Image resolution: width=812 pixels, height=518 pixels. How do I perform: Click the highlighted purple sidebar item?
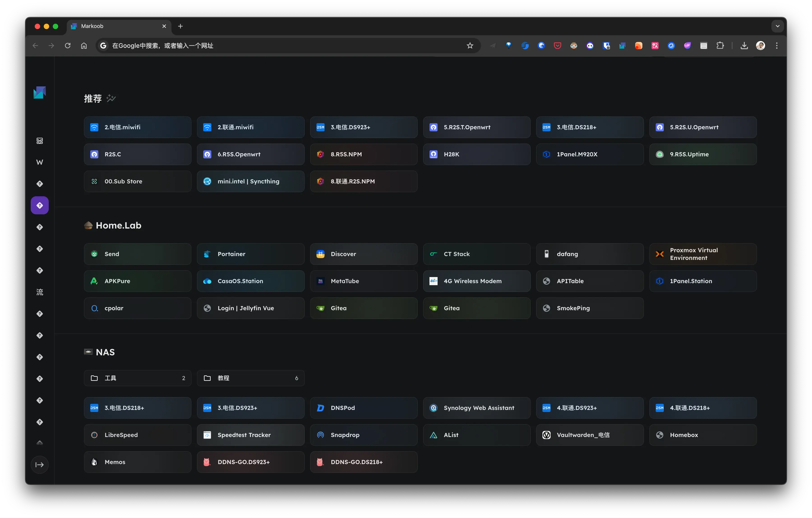coord(39,205)
